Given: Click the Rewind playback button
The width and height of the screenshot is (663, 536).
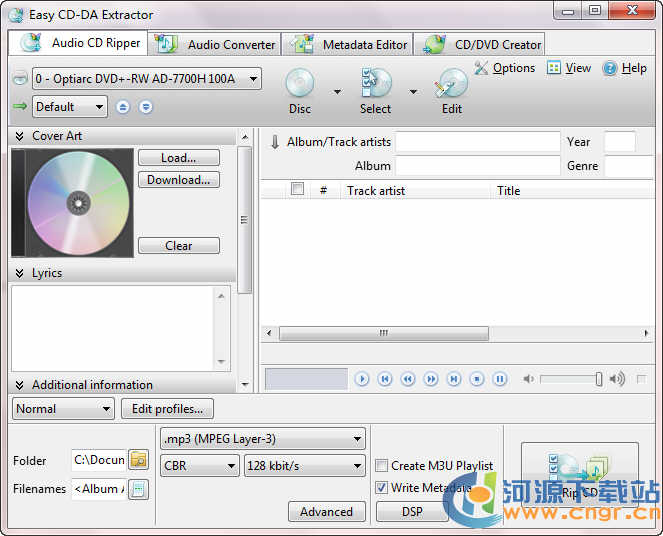Looking at the screenshot, I should [x=408, y=379].
